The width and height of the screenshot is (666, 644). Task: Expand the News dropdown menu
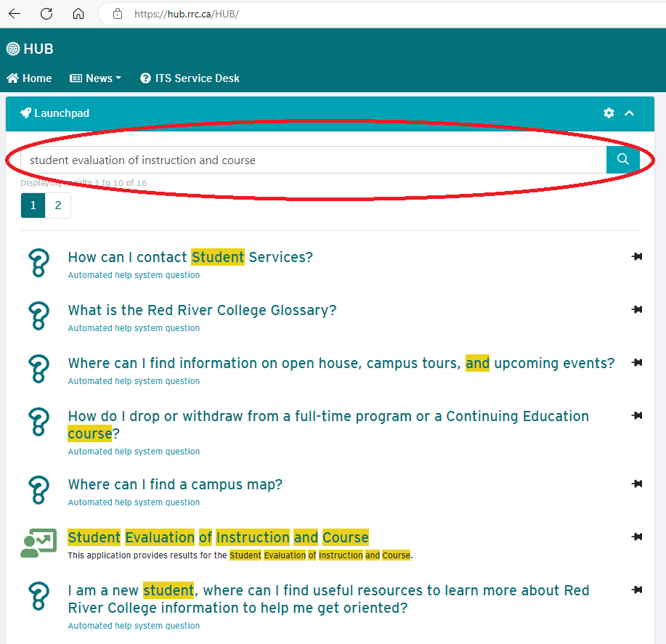[x=95, y=78]
